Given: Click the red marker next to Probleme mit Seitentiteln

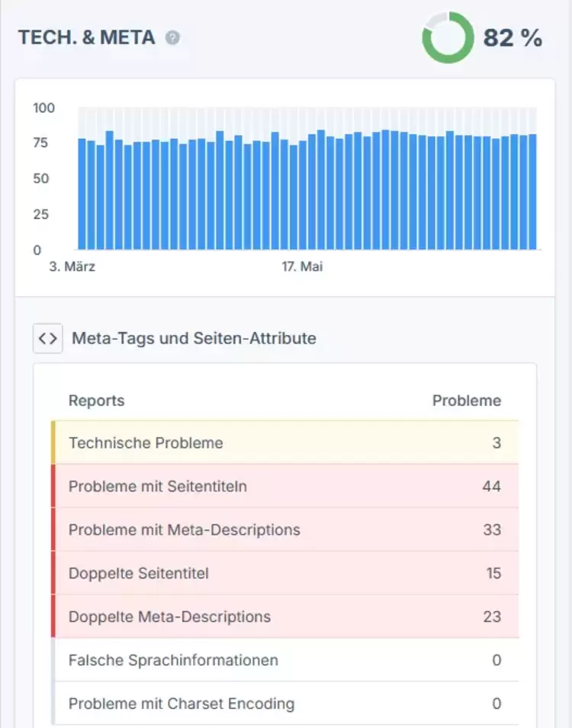Looking at the screenshot, I should (53, 486).
